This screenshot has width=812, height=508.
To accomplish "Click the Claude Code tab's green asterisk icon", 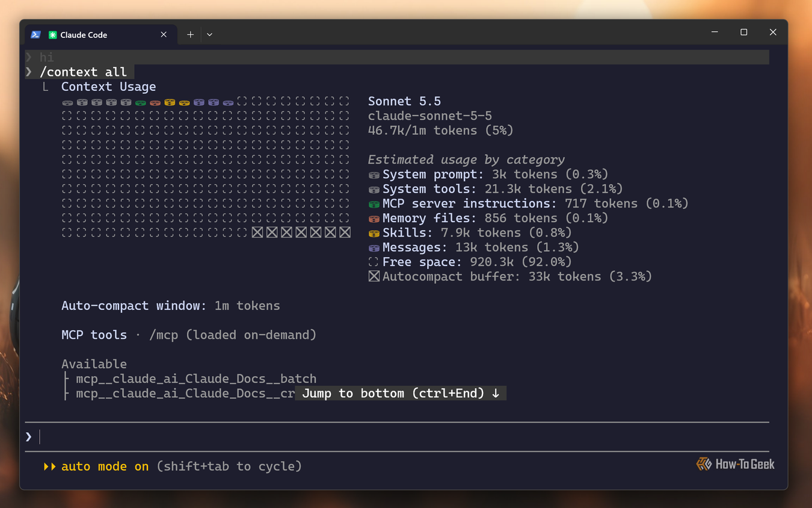I will (x=52, y=35).
